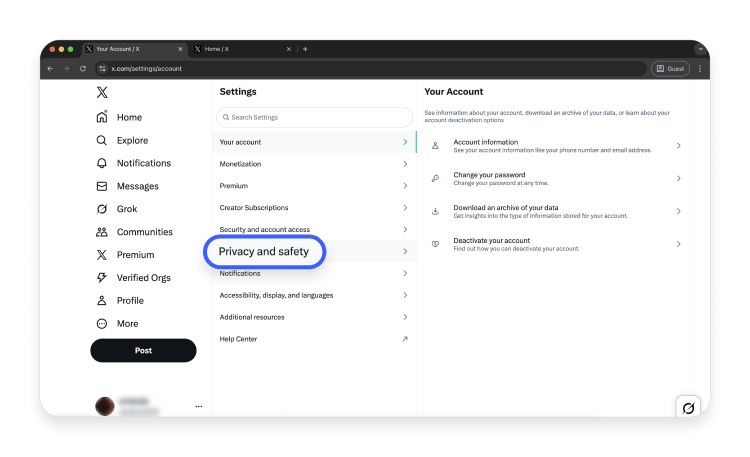Viewport: 750px width, 457px height.
Task: Open the tab search dropdown arrow
Action: [701, 49]
